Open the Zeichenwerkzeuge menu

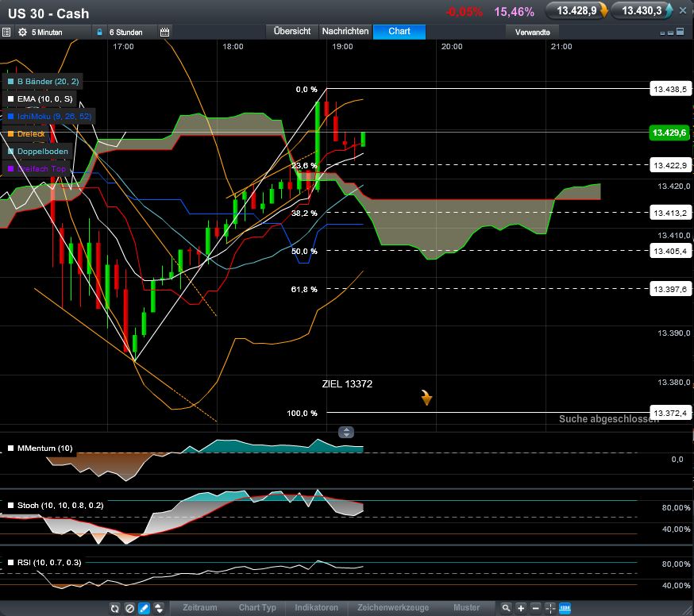393,607
